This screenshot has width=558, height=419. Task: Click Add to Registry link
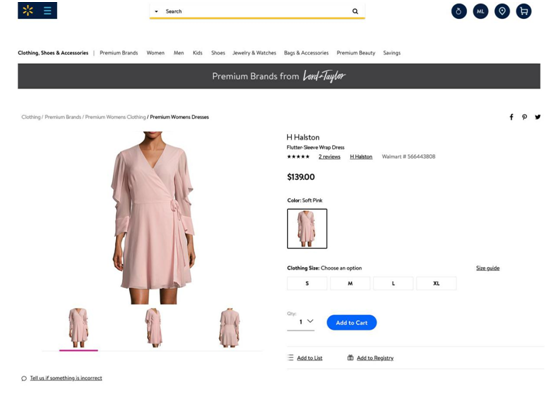(375, 358)
